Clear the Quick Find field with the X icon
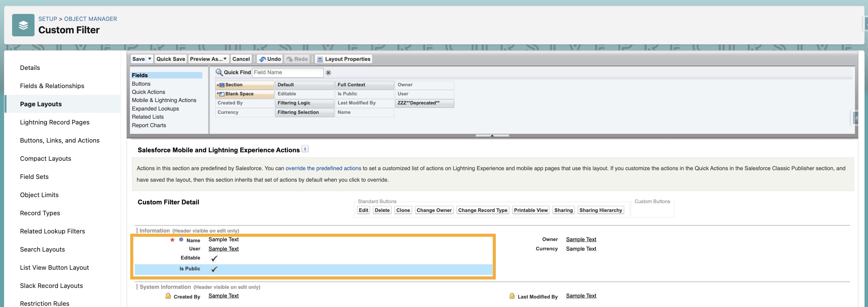868x307 pixels. pos(328,72)
